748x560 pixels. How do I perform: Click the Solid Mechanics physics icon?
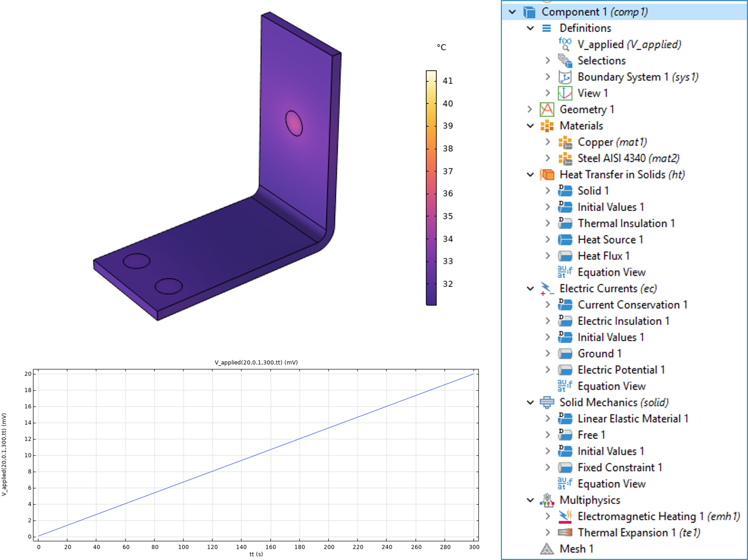pyautogui.click(x=547, y=402)
